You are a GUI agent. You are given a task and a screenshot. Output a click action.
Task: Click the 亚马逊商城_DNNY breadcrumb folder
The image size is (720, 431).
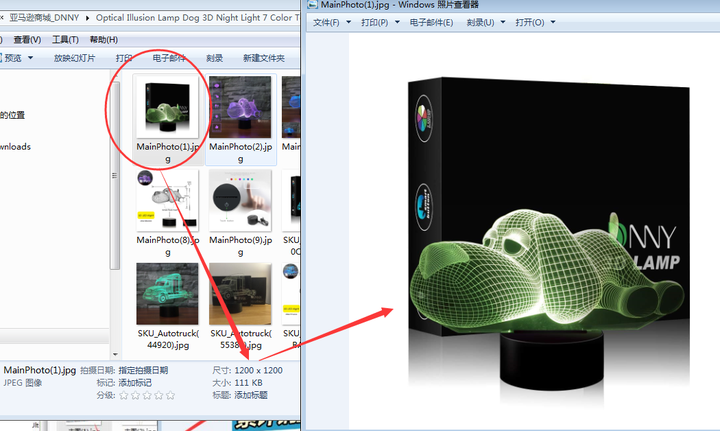pos(44,17)
